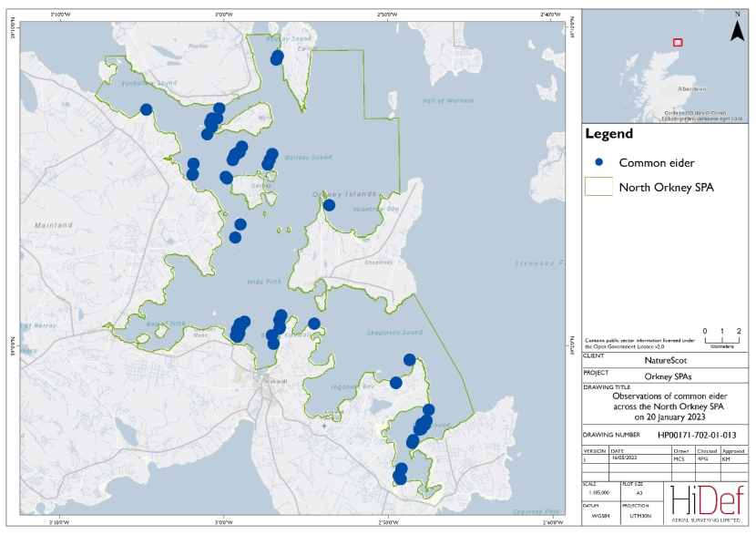The width and height of the screenshot is (756, 535).
Task: Click the drawing title mentioning 20 January 2023
Action: point(669,406)
